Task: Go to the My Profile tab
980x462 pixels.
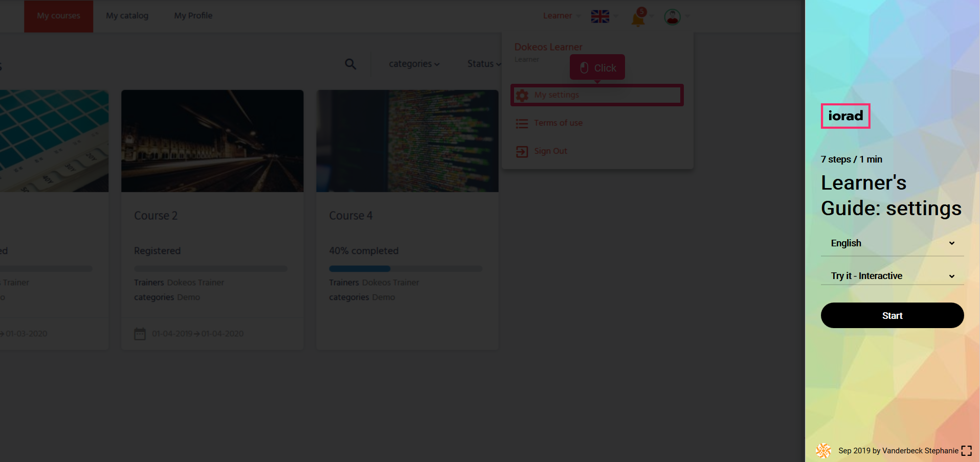Action: click(x=193, y=16)
